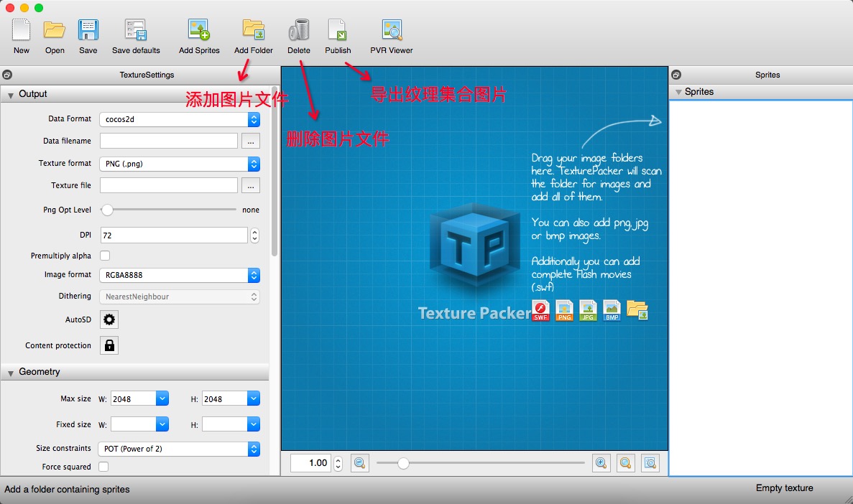Click the zoom-in magnifier below the canvas

(601, 463)
